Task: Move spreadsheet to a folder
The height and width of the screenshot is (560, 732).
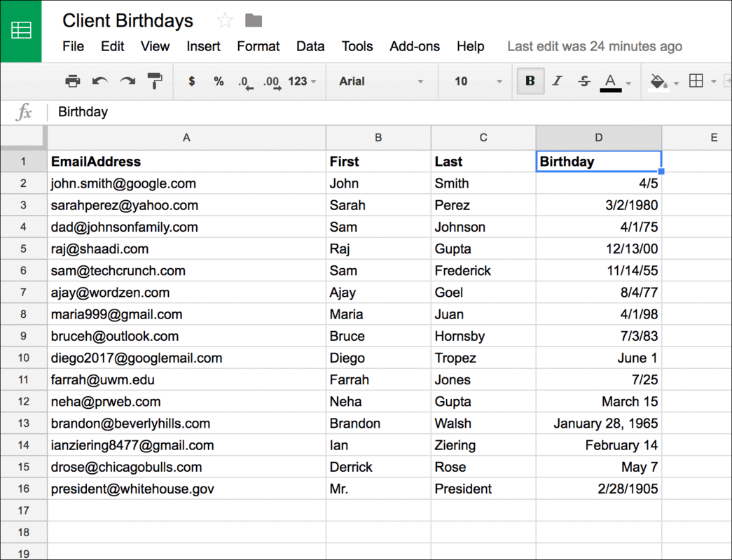Action: [x=252, y=20]
